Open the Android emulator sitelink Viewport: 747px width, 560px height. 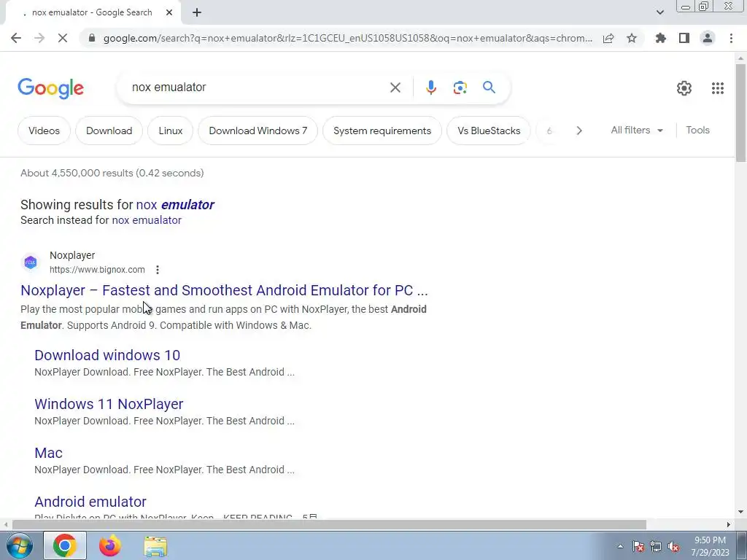click(90, 502)
